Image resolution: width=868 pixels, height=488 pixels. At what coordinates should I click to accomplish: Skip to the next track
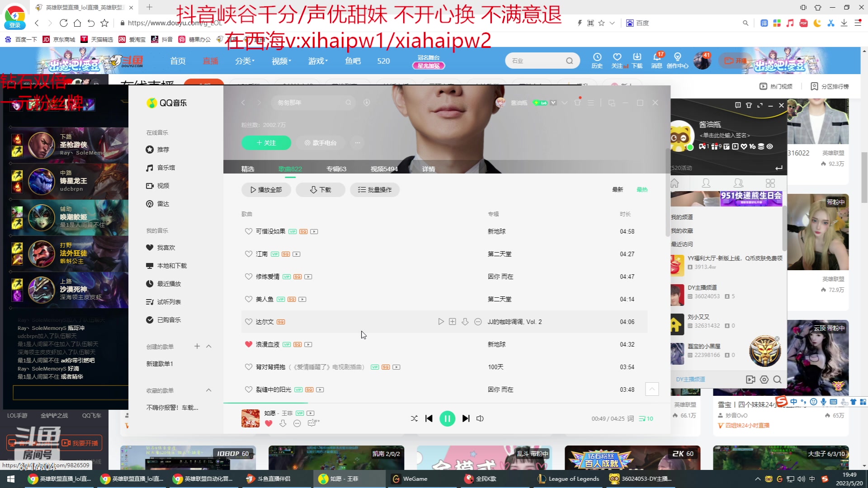point(466,418)
